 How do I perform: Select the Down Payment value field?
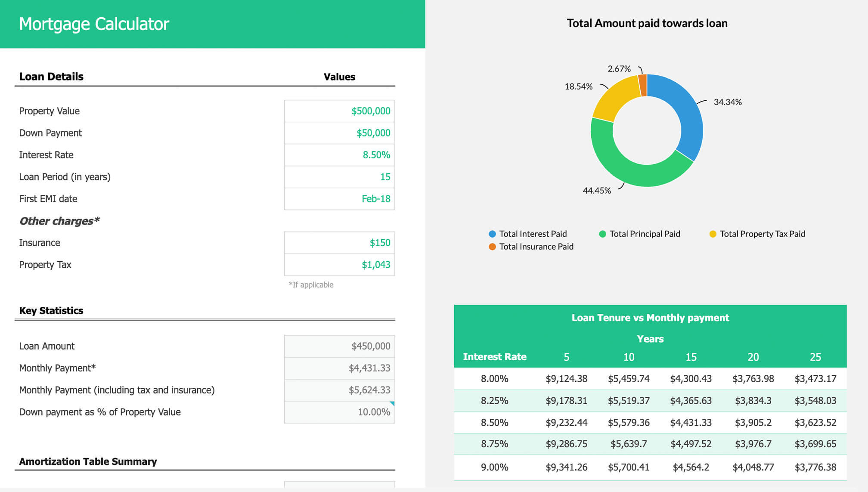pyautogui.click(x=339, y=133)
